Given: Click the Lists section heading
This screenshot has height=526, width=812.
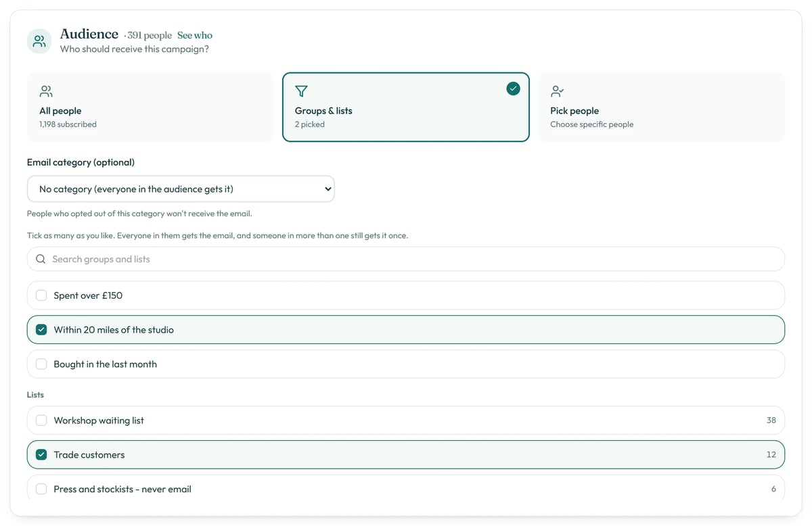Looking at the screenshot, I should point(35,395).
